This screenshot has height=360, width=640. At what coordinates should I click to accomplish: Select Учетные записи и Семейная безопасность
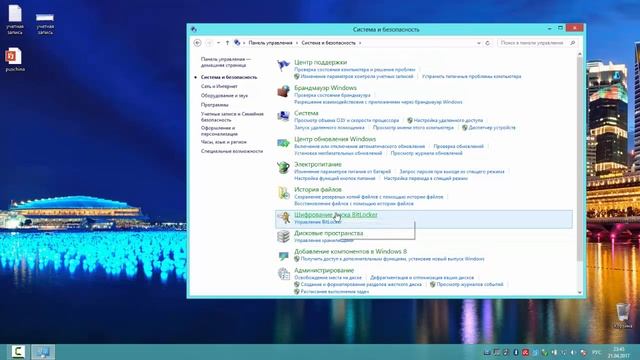point(232,117)
